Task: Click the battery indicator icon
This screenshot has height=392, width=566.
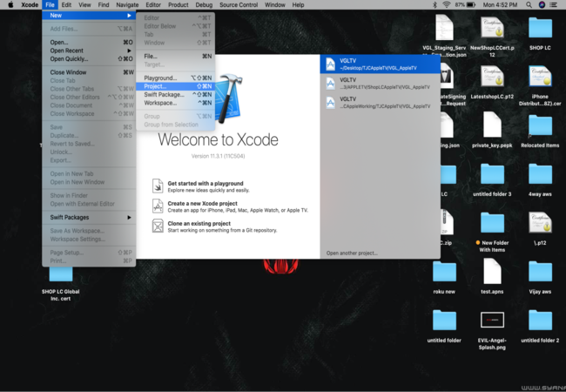Action: coord(471,4)
